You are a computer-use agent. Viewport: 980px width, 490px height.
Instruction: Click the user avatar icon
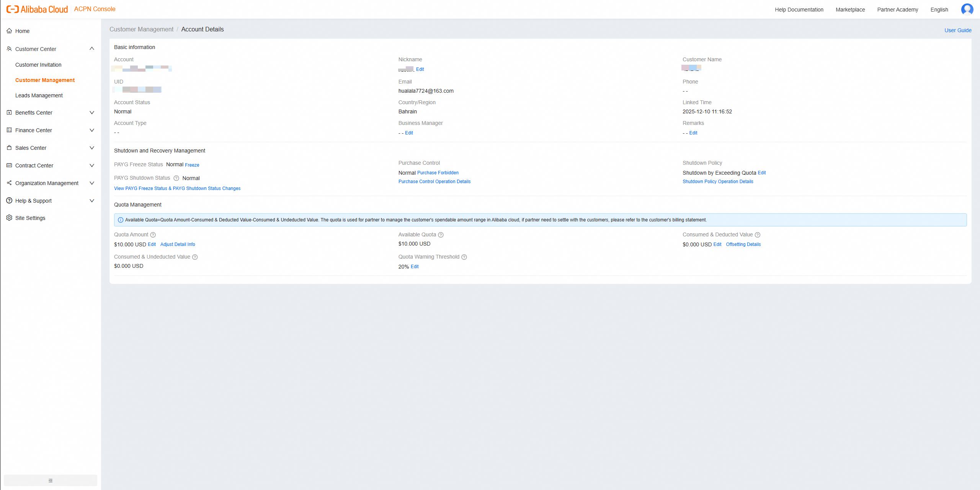pos(967,9)
